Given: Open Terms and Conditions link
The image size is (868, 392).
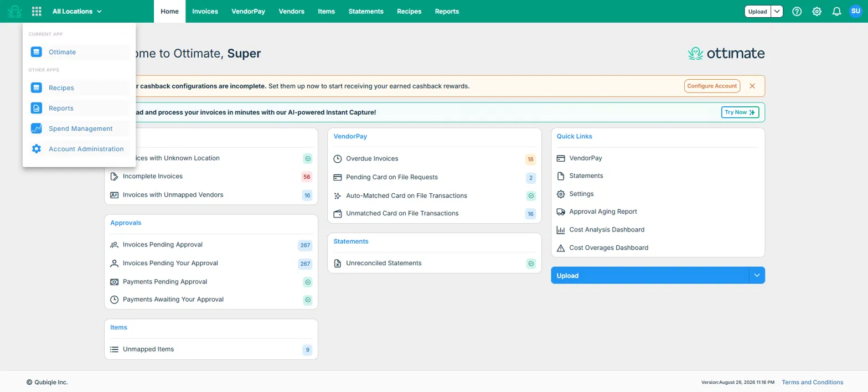Looking at the screenshot, I should (813, 382).
